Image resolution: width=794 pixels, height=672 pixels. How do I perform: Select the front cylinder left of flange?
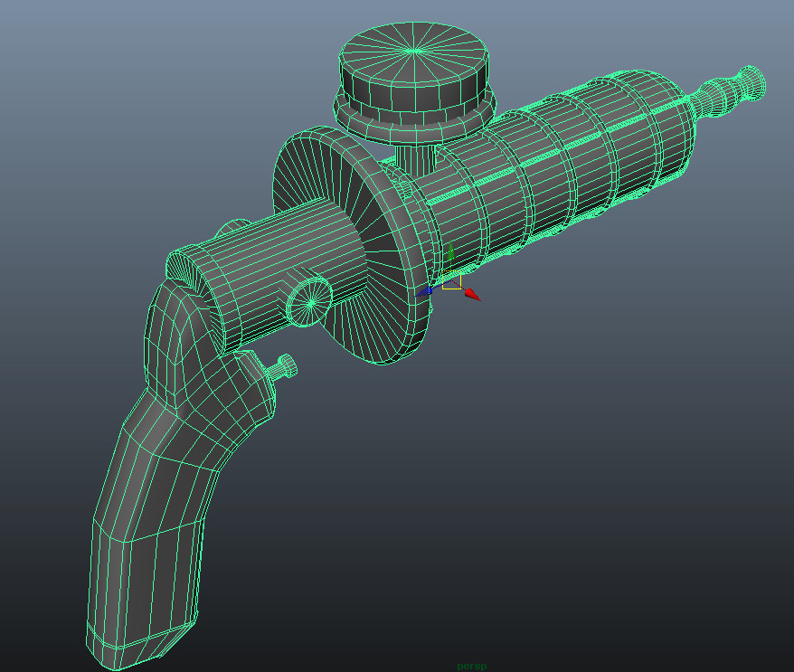(x=271, y=271)
